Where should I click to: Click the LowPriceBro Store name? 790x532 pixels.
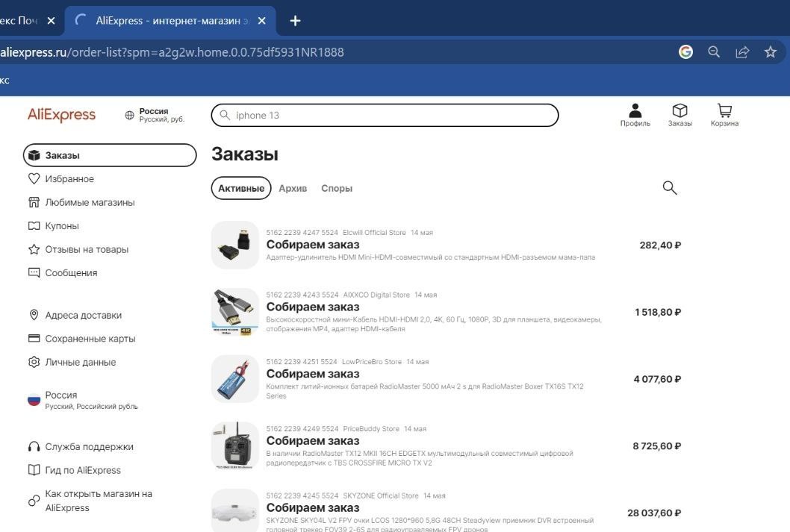(372, 362)
